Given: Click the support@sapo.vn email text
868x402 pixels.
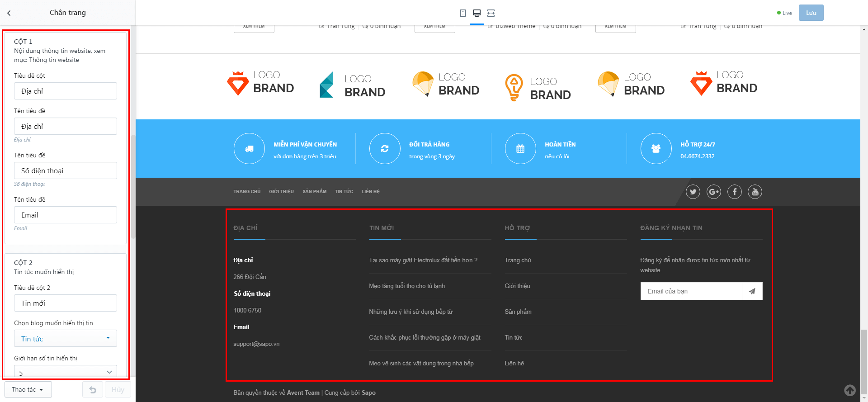Looking at the screenshot, I should coord(256,344).
